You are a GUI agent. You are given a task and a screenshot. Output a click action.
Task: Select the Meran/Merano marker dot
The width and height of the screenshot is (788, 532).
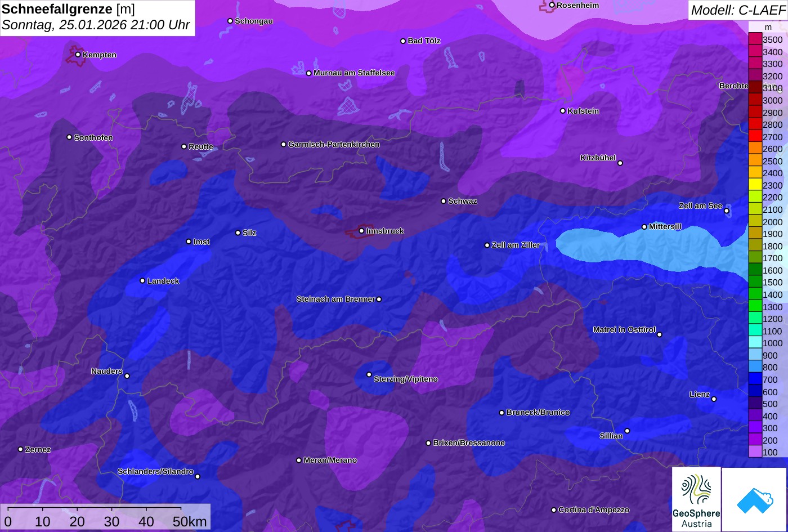pos(299,461)
